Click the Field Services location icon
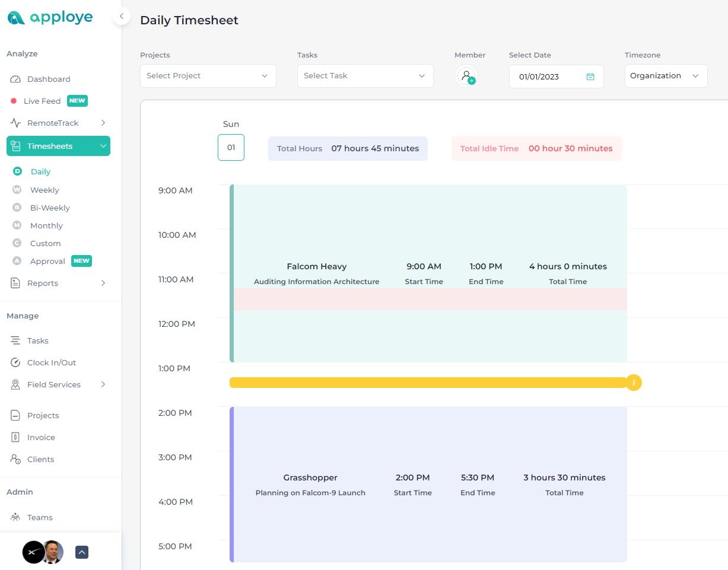The height and width of the screenshot is (570, 728). point(16,384)
